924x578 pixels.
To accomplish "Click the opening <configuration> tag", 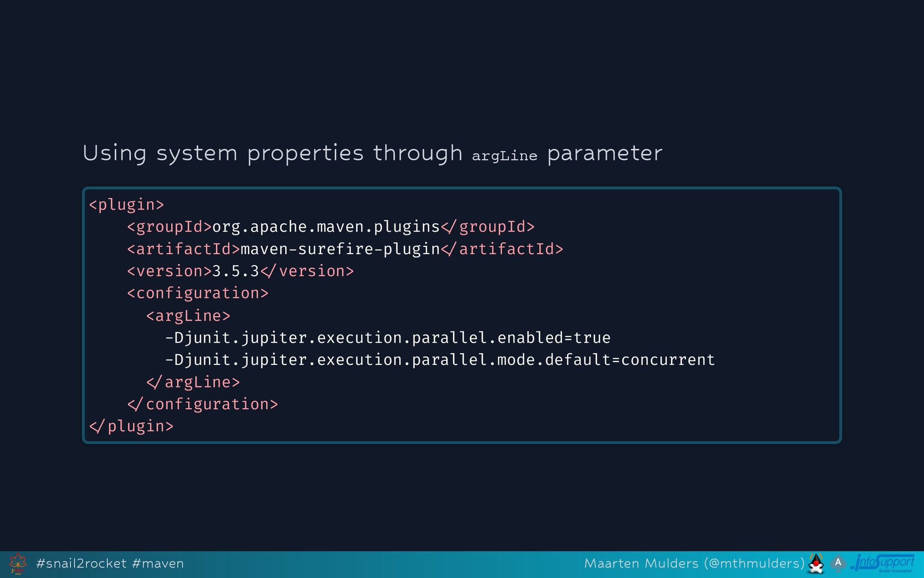I will (x=197, y=294).
